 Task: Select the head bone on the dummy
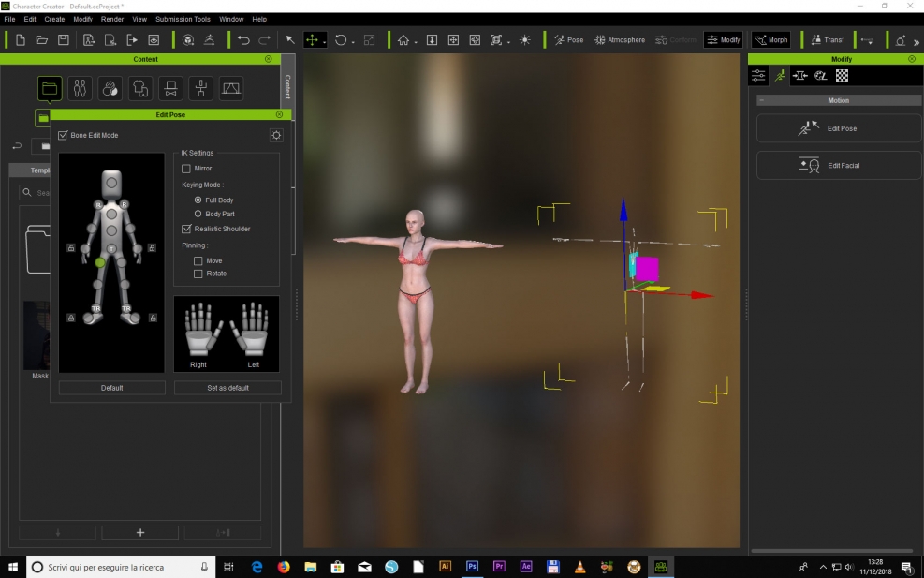(111, 182)
